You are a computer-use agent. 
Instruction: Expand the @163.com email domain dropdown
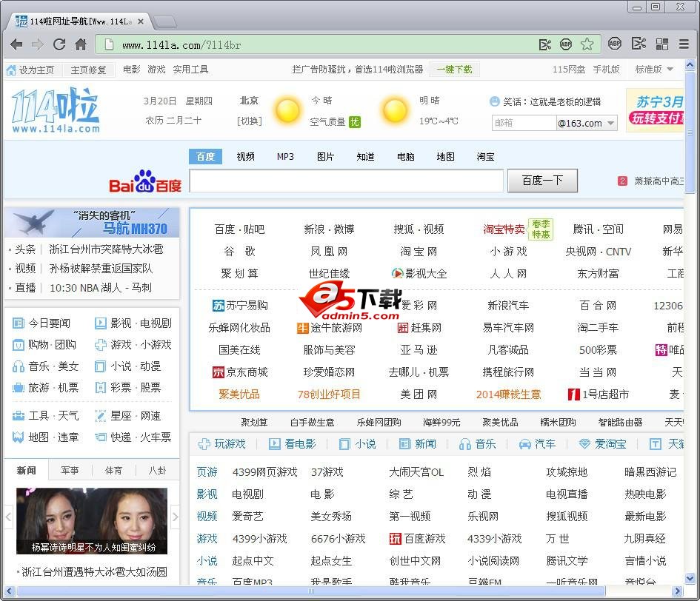point(611,124)
